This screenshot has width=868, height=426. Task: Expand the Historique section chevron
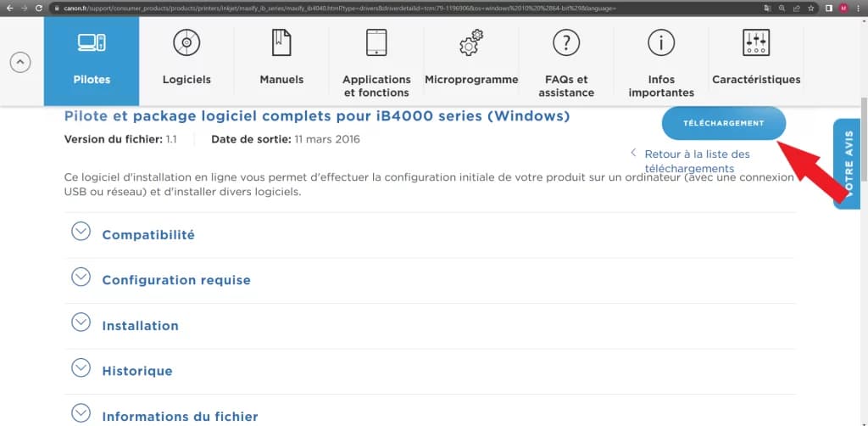pos(81,367)
